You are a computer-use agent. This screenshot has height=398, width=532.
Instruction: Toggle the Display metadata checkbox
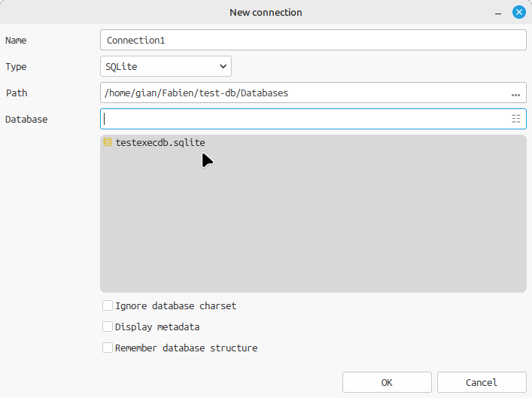coord(108,327)
